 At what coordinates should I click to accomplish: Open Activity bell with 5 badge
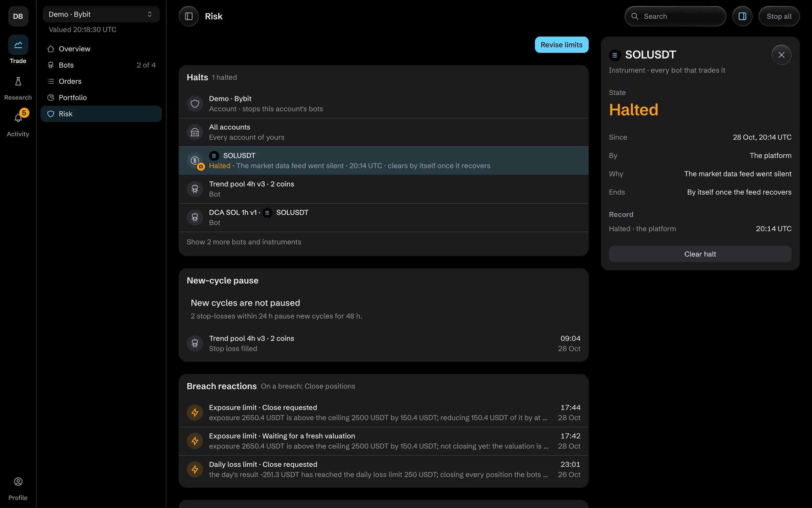[18, 118]
